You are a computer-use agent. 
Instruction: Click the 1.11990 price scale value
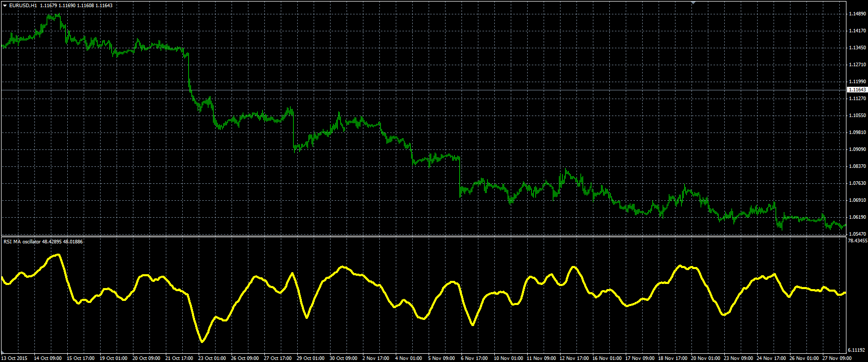pos(858,82)
